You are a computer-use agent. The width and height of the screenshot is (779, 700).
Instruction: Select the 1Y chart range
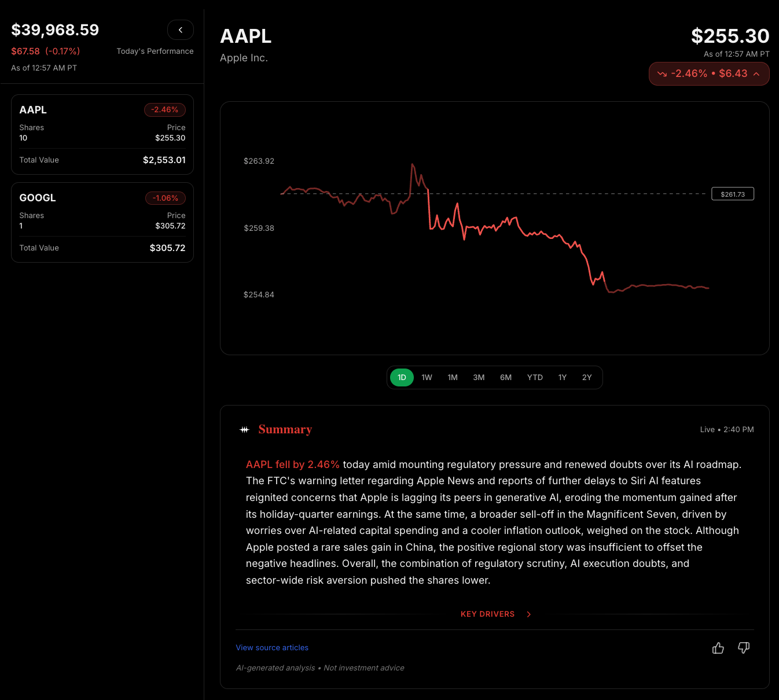tap(562, 377)
